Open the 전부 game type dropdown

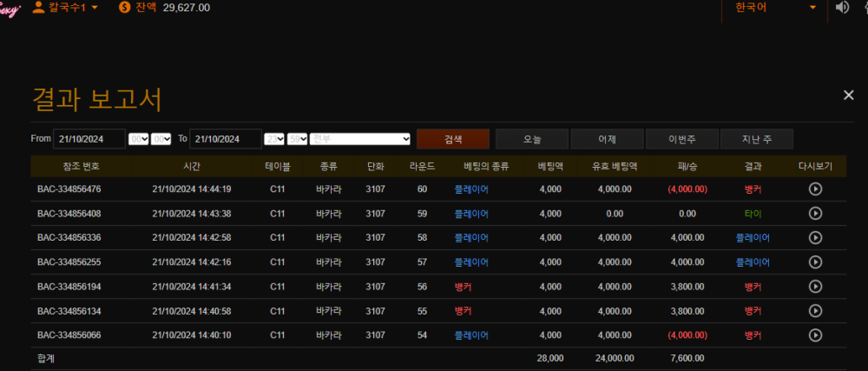coord(360,139)
